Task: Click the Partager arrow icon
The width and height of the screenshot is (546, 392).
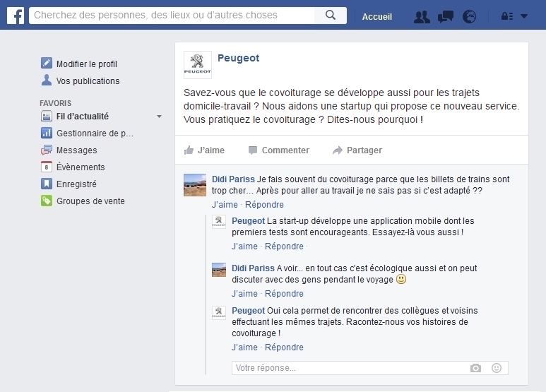Action: [338, 150]
